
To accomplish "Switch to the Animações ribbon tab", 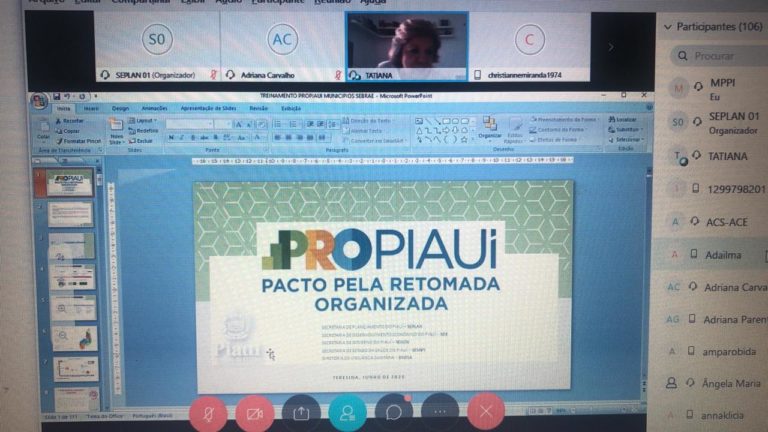I will coord(154,108).
